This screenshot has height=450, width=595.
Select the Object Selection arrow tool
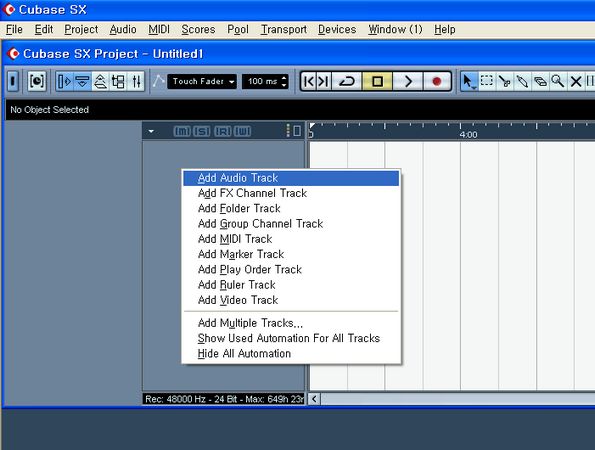(469, 81)
